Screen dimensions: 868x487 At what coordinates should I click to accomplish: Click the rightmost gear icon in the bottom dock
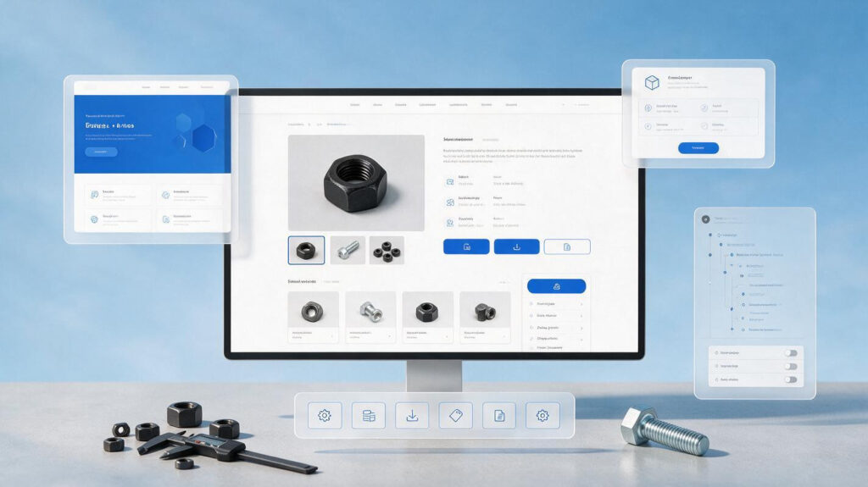click(x=542, y=415)
